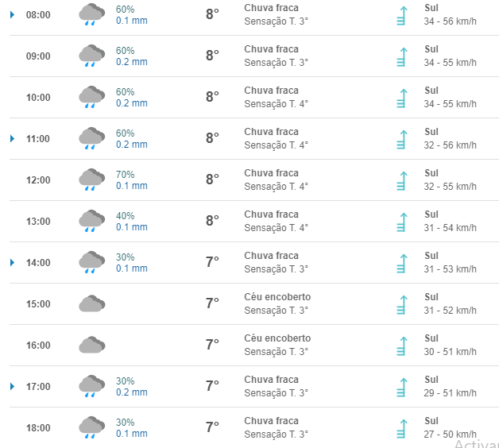Click 'Chuva fraca' description at 10:00
The height and width of the screenshot is (448, 499).
272,91
